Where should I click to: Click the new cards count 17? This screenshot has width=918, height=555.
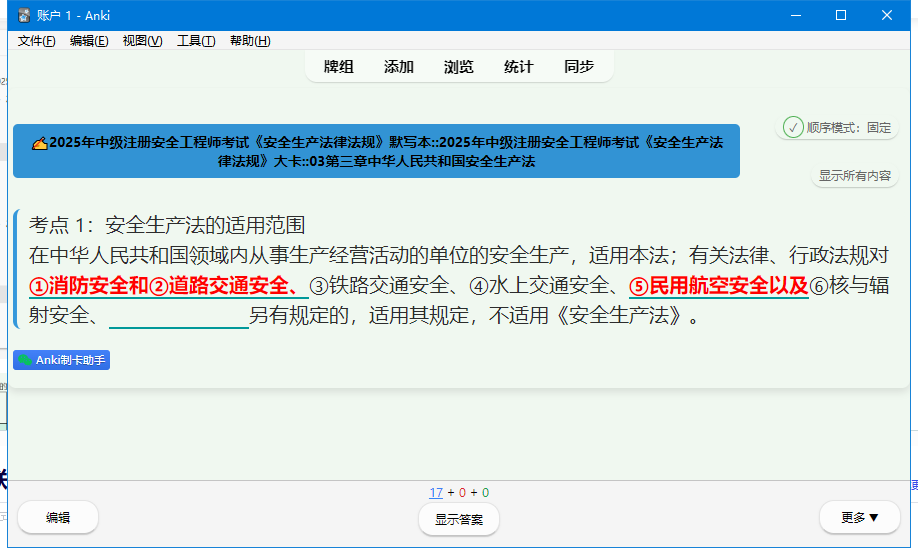(x=436, y=493)
